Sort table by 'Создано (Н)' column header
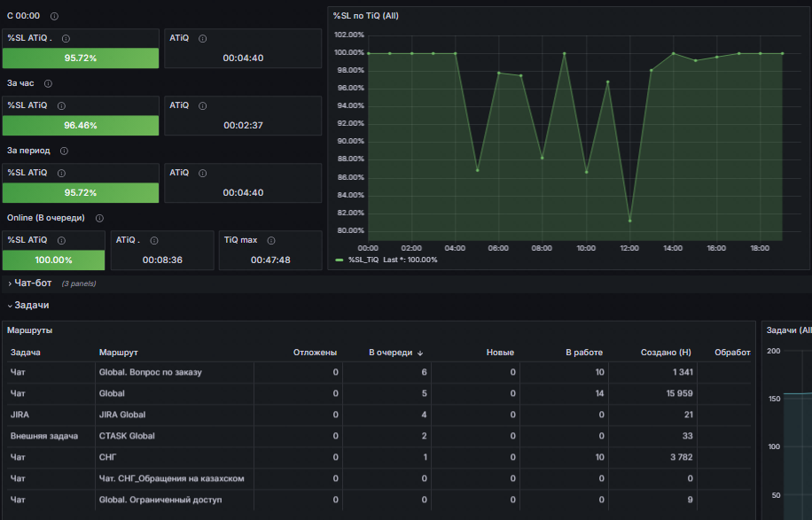The width and height of the screenshot is (812, 520). [666, 353]
